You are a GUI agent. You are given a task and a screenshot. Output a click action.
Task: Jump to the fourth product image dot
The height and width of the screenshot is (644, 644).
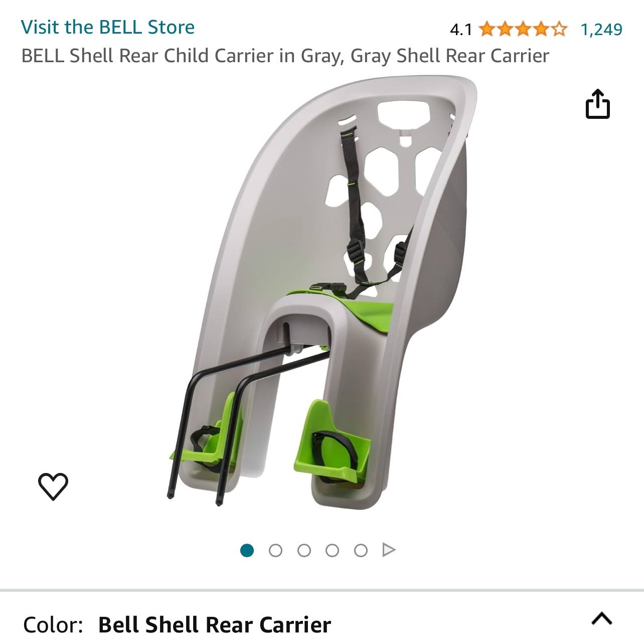(x=332, y=551)
